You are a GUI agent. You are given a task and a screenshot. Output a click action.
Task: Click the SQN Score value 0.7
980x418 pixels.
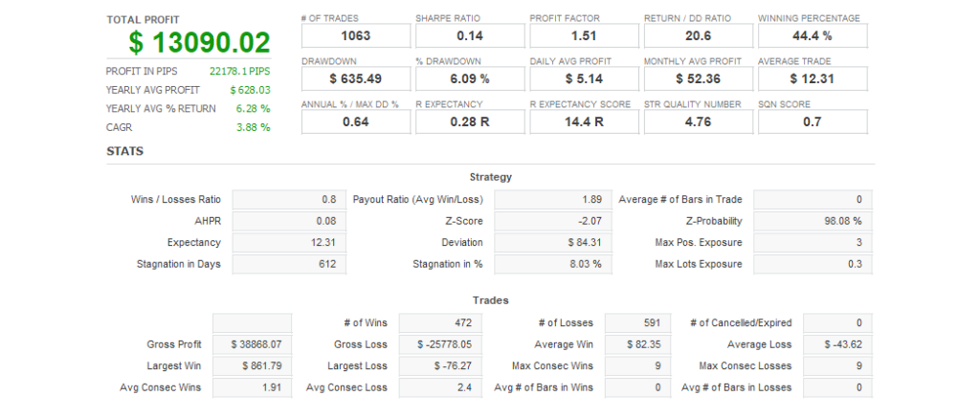[813, 121]
